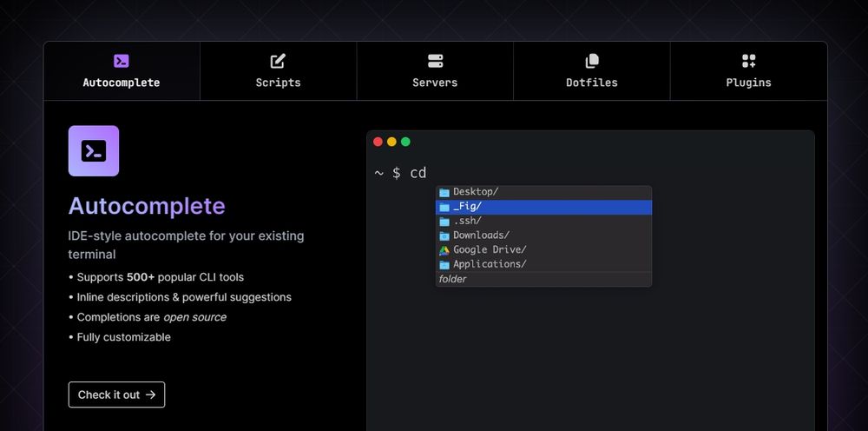Click the Scripts tab edit icon
The width and height of the screenshot is (868, 431).
278,61
